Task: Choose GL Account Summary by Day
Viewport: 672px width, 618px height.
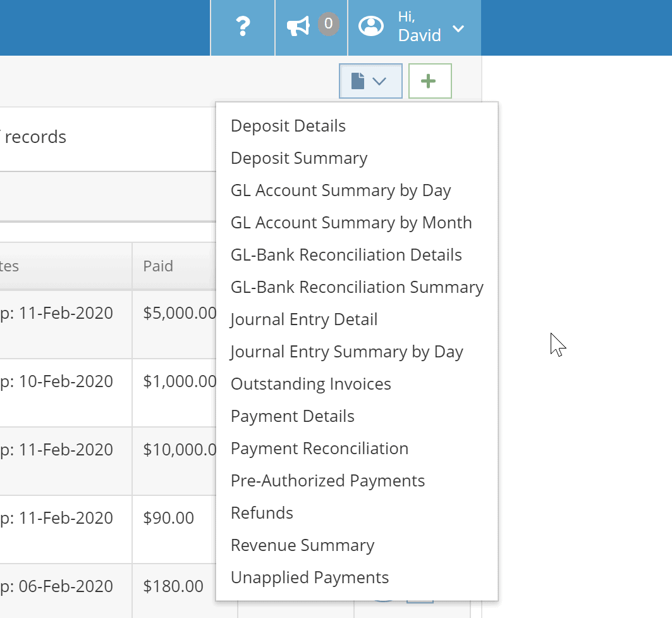Action: (x=341, y=190)
